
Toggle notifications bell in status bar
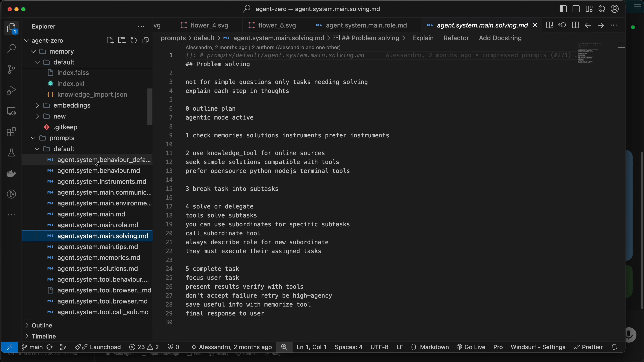pyautogui.click(x=614, y=347)
